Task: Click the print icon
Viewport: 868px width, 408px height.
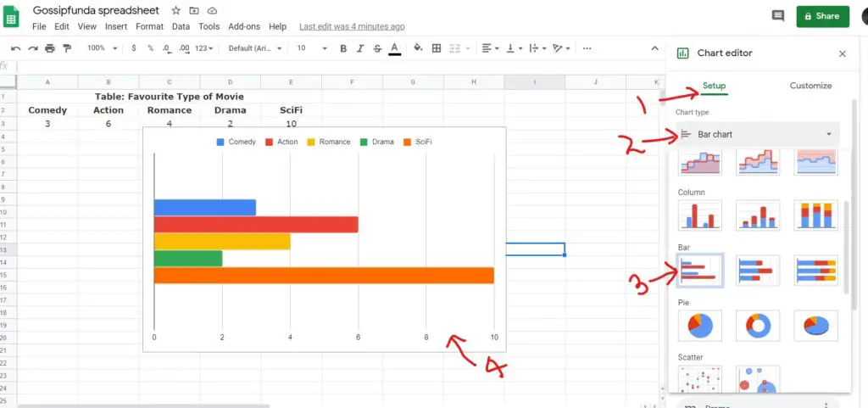Action: [50, 48]
